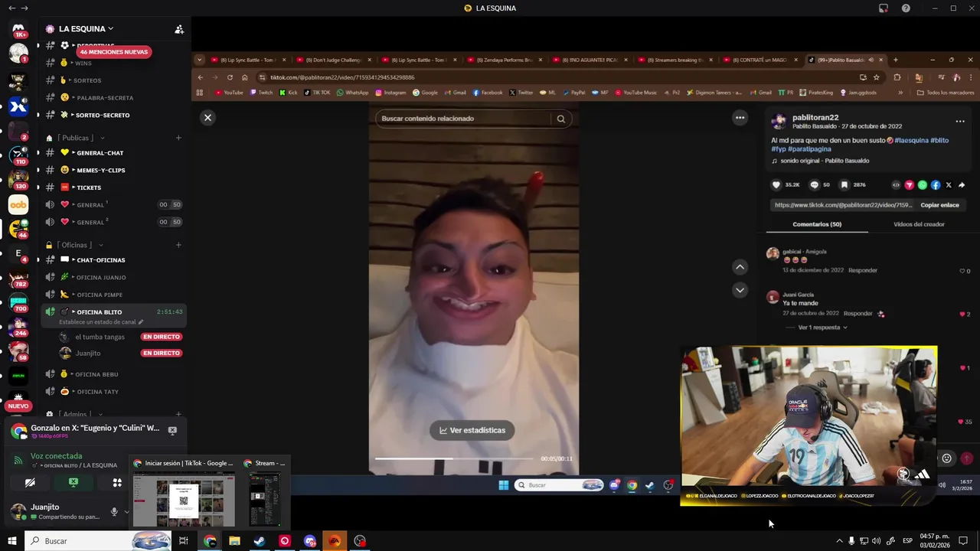Like Juani Garcia's comment heart
Screen dimensions: 980x551
962,315
